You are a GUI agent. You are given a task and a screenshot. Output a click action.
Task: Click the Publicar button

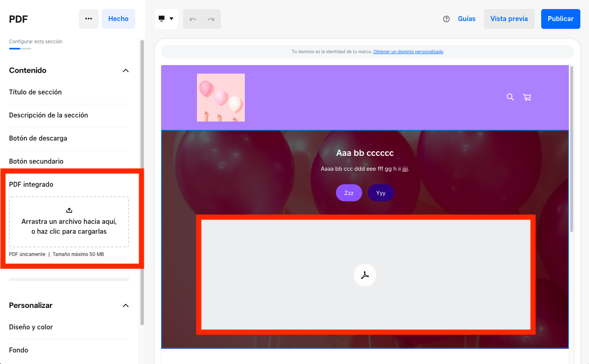click(561, 19)
